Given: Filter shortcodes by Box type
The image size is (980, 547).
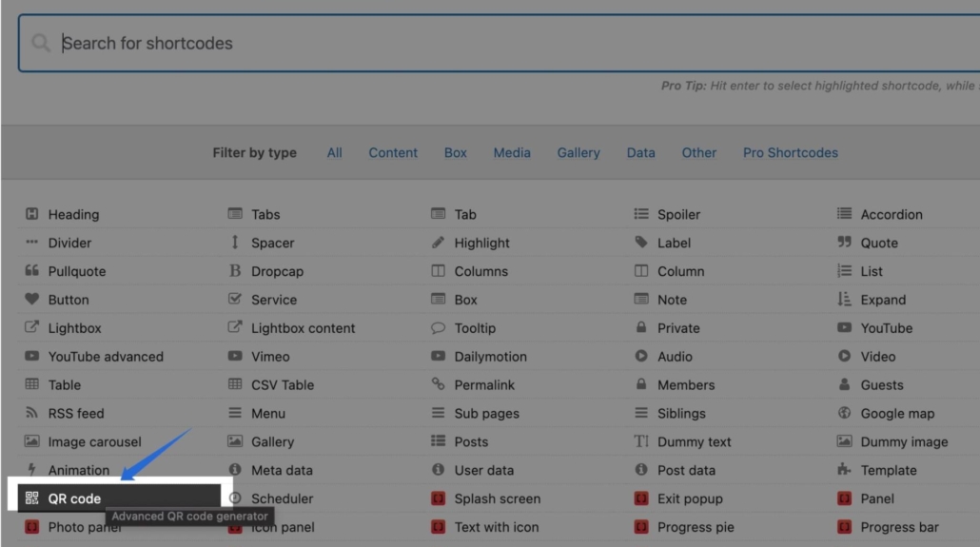Looking at the screenshot, I should 456,152.
